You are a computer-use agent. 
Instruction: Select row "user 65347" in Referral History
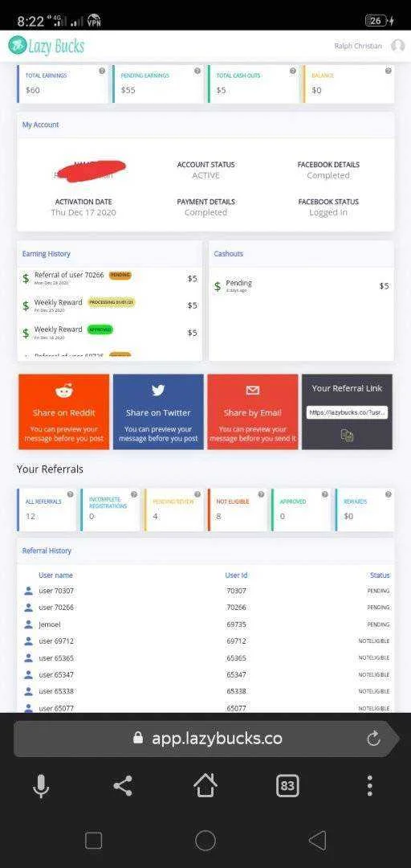pos(205,675)
